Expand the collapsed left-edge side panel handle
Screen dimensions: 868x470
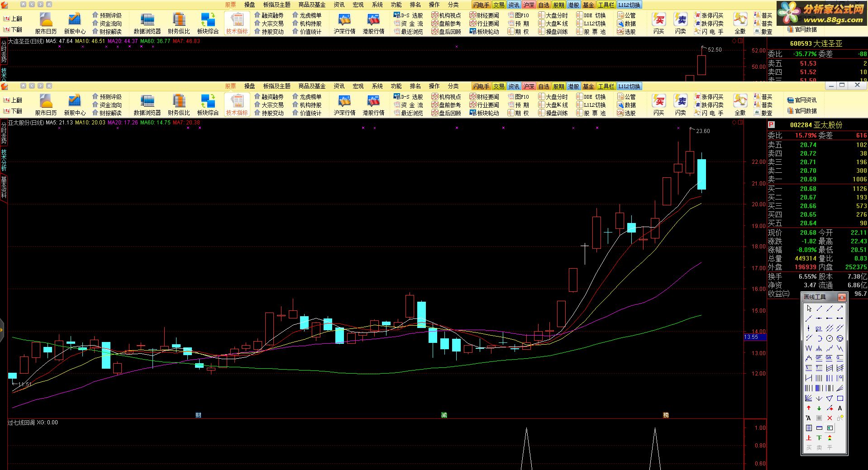click(2, 329)
